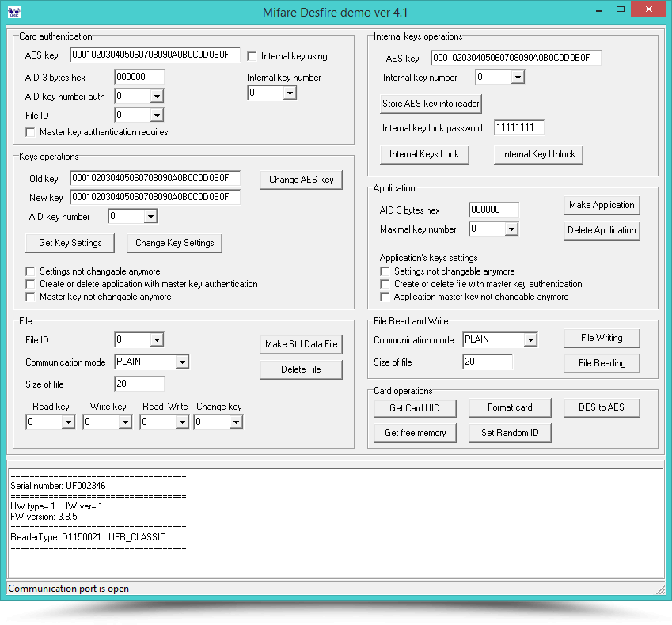Screen dimensions: 672x625
Task: Tick Settings not changable anymore under Application's keys settings
Action: [x=385, y=271]
